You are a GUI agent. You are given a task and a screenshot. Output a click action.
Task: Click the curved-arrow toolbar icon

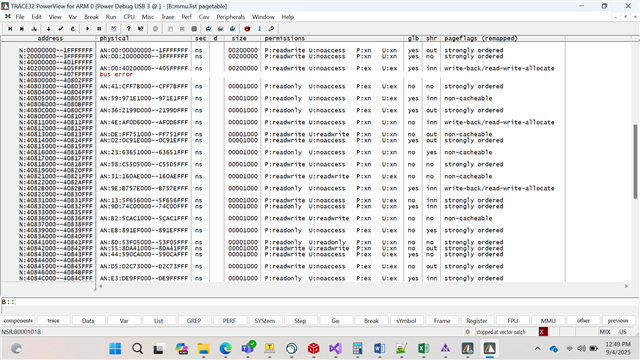pyautogui.click(x=73, y=29)
